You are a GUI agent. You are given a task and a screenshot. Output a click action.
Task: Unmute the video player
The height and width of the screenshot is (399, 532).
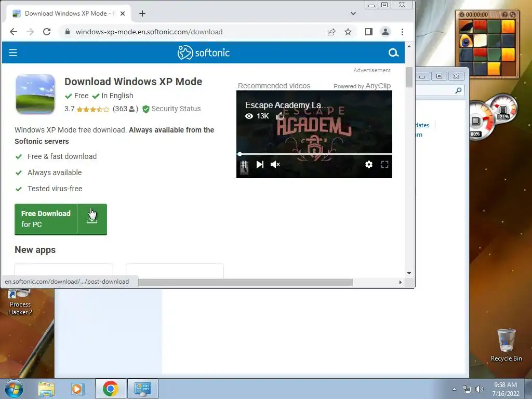point(275,165)
